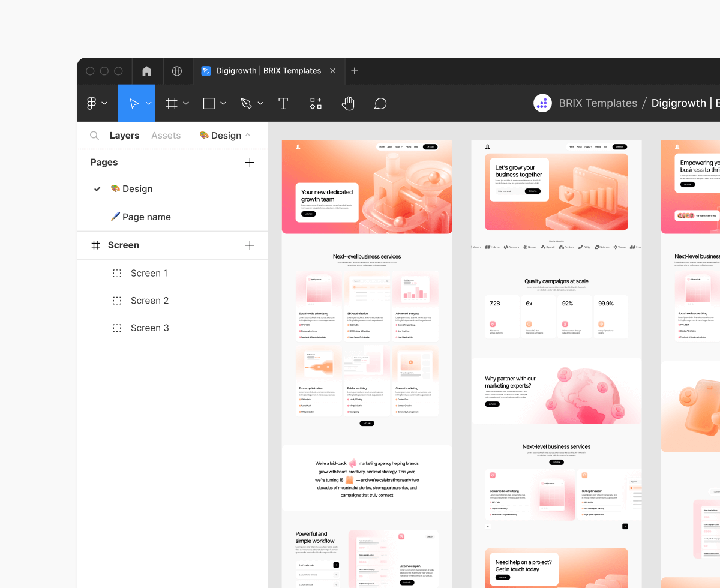Select the Rectangle shape tool

click(x=209, y=103)
